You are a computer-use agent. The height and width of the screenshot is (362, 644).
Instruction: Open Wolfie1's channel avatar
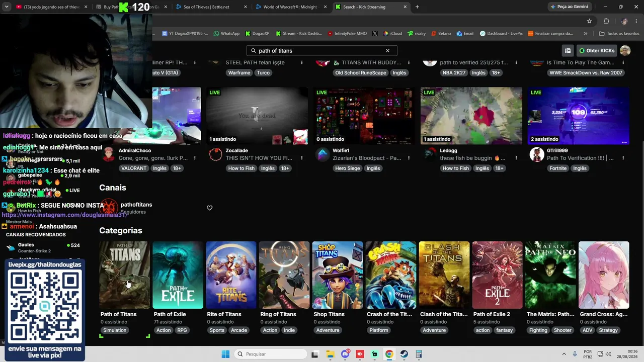click(x=323, y=154)
